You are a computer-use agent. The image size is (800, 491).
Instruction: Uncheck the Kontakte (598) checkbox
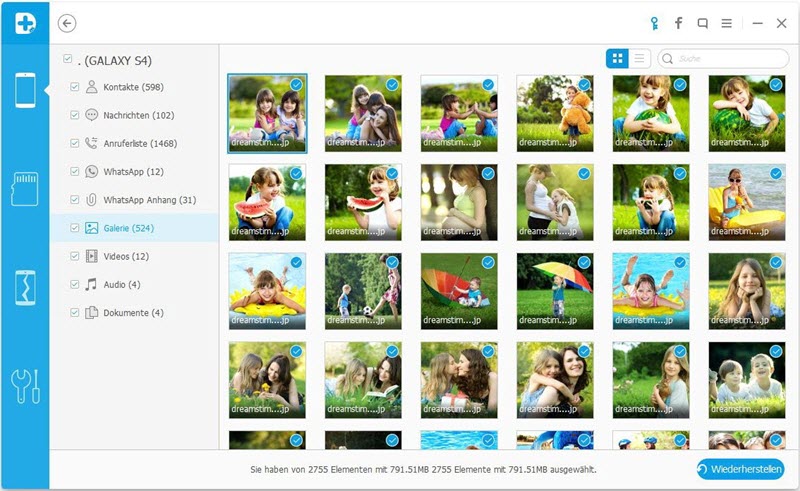click(x=74, y=87)
